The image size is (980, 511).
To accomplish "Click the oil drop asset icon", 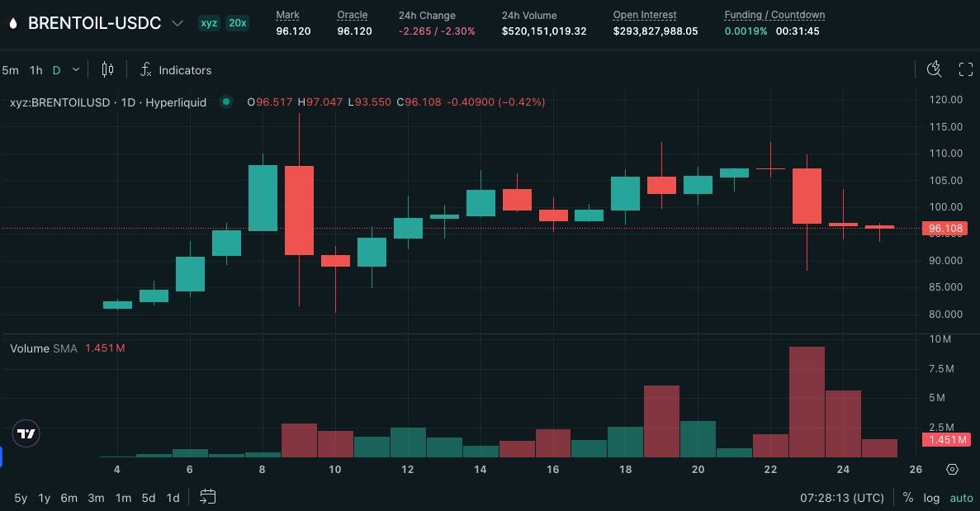I will tap(12, 23).
